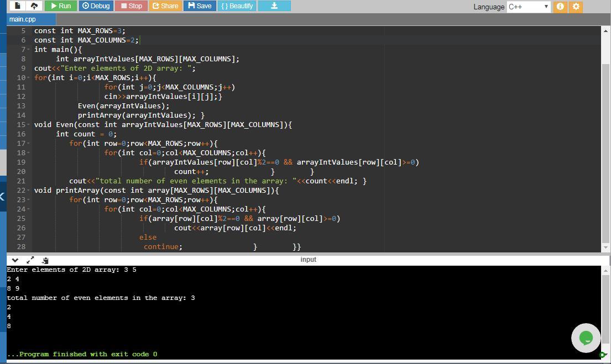Collapse the main() block at line 7
Image resolution: width=611 pixels, height=364 pixels.
point(28,50)
